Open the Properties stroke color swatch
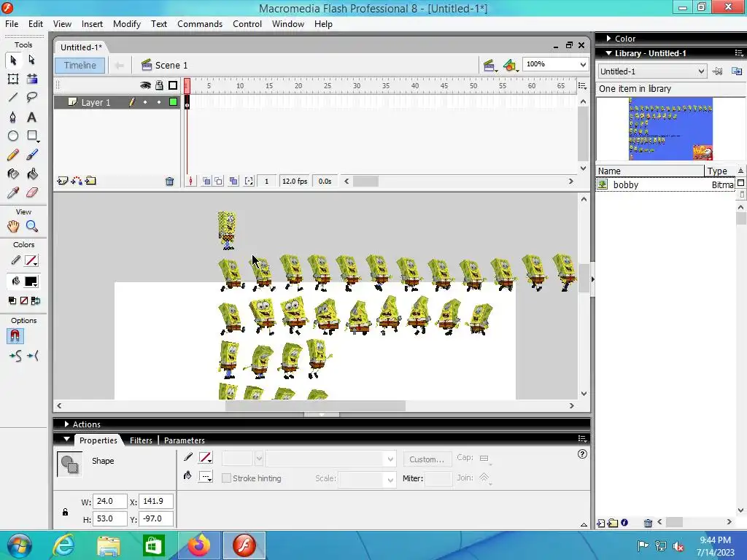Image resolution: width=747 pixels, height=560 pixels. coord(206,458)
